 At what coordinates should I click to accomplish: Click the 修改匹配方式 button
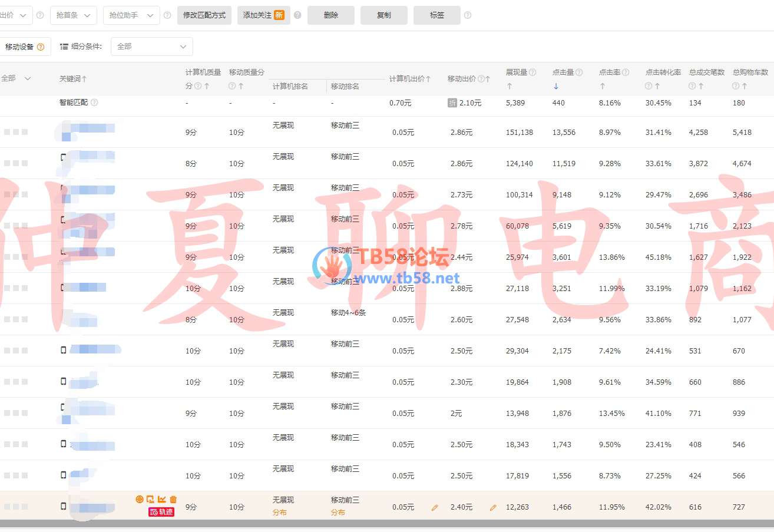click(204, 15)
